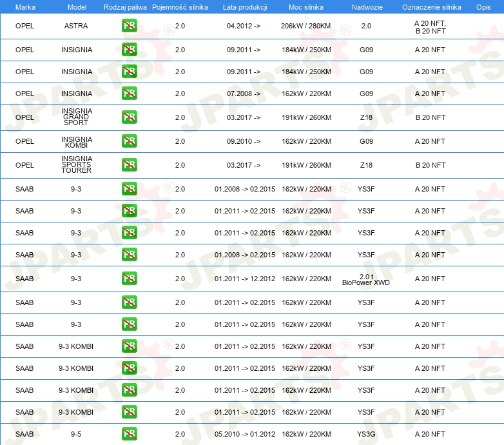Click the petrol fuel icon in the Opel Astra row
This screenshot has height=445, width=504.
129,26
